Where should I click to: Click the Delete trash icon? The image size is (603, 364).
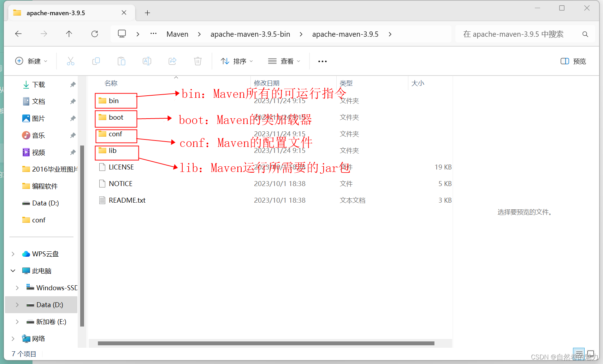[x=198, y=61]
